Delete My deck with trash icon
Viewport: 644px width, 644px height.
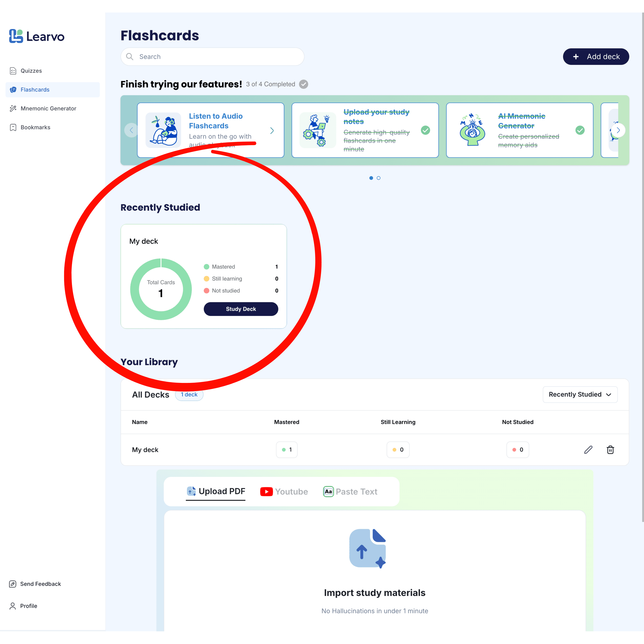(610, 450)
